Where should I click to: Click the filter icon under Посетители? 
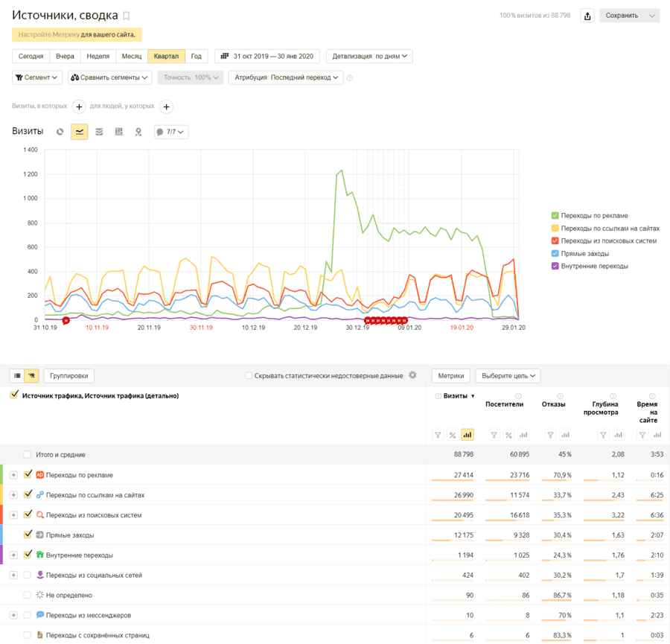494,435
